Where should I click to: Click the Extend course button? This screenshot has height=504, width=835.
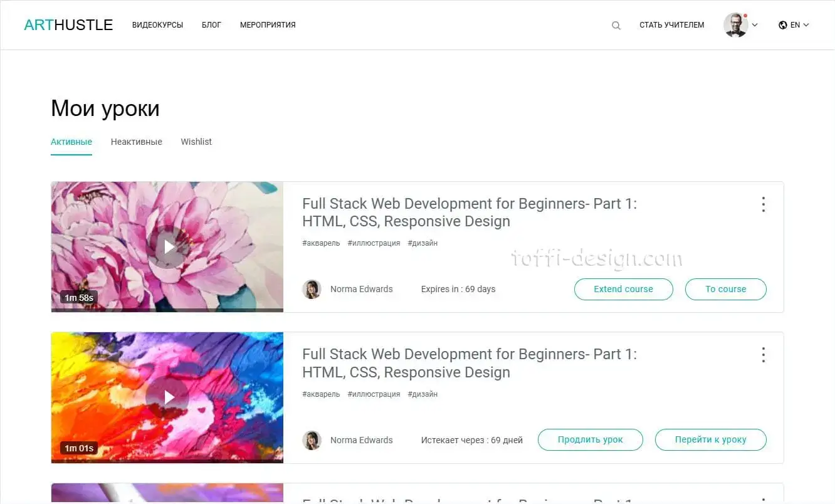pos(623,289)
